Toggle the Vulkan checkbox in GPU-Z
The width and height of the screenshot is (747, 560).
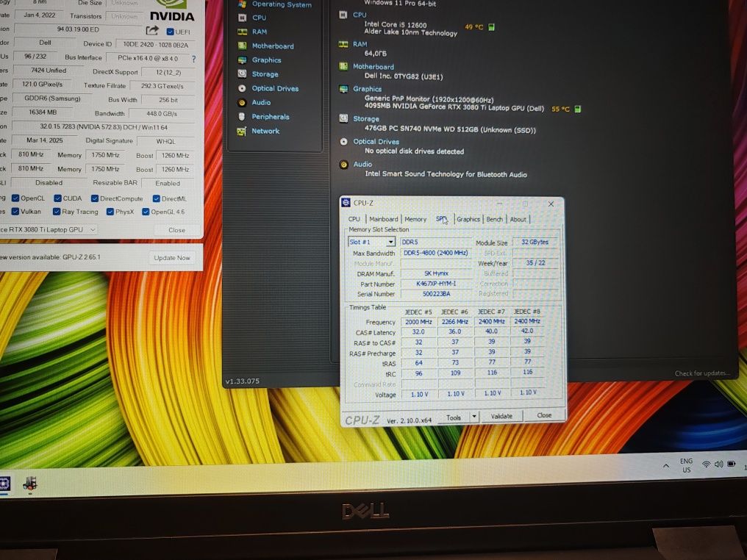coord(15,212)
